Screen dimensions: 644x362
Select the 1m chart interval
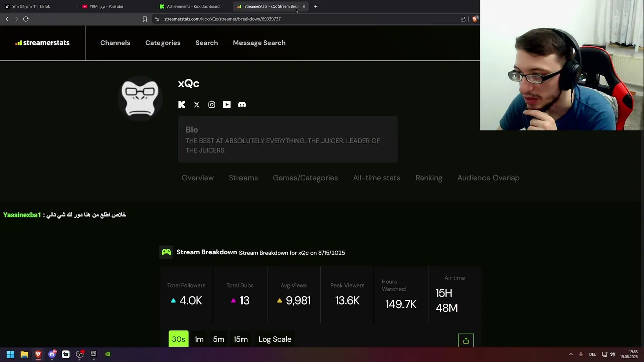click(199, 339)
